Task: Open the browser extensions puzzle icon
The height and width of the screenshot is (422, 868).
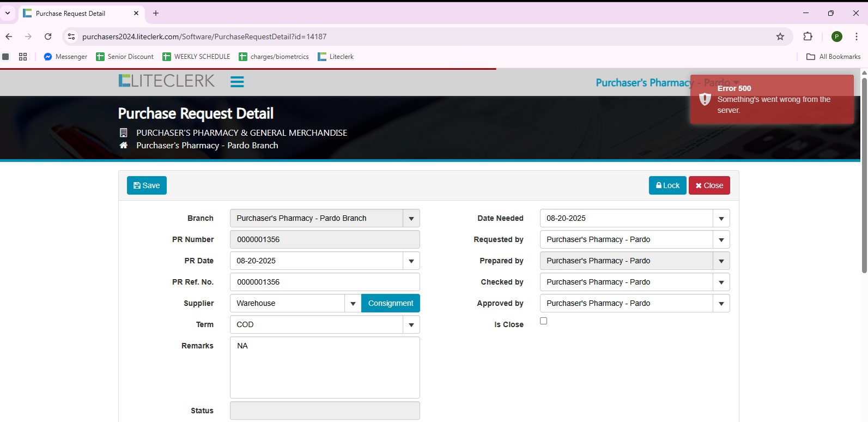Action: tap(808, 37)
